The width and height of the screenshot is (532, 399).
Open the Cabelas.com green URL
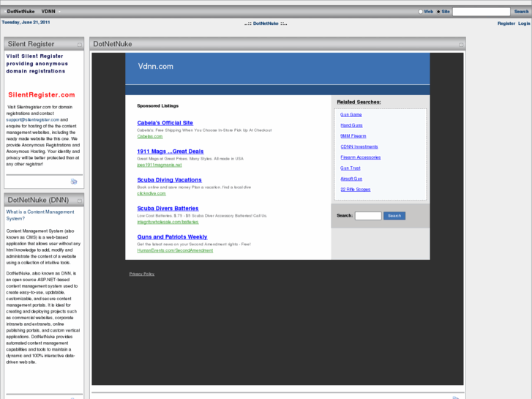click(149, 136)
